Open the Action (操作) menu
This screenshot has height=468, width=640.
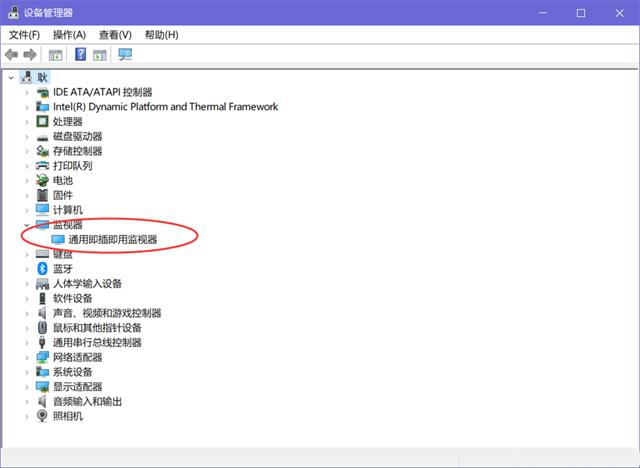coord(69,35)
